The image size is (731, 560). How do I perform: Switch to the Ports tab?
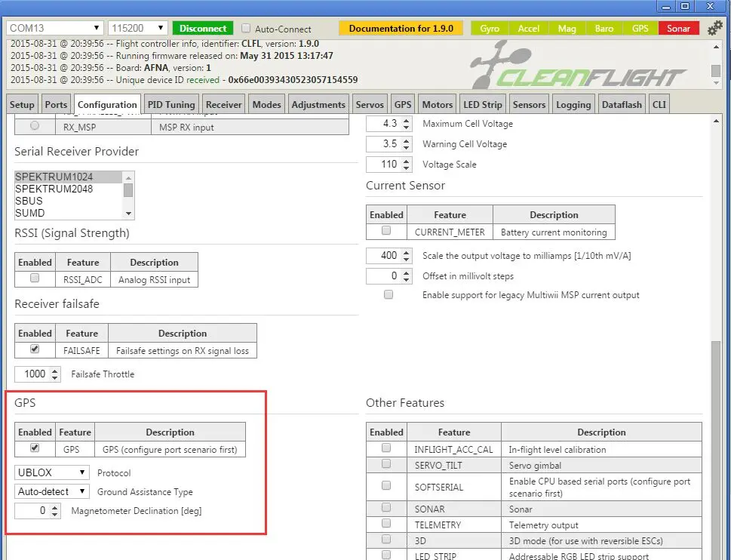point(56,104)
